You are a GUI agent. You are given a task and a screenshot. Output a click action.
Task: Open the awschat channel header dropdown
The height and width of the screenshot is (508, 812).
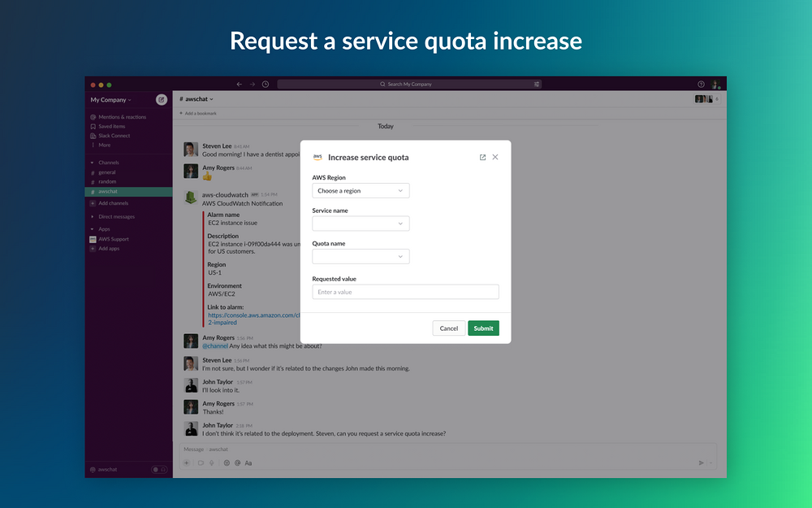click(197, 99)
